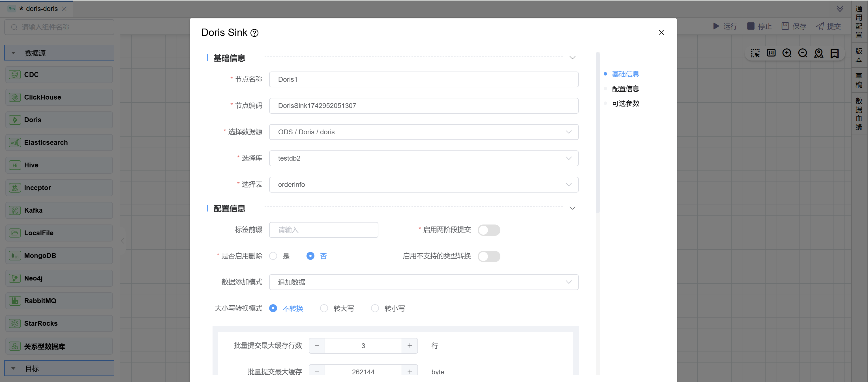Increase max cached rows (批量提交最大缓存行数) with plus button
The width and height of the screenshot is (868, 382).
[410, 346]
